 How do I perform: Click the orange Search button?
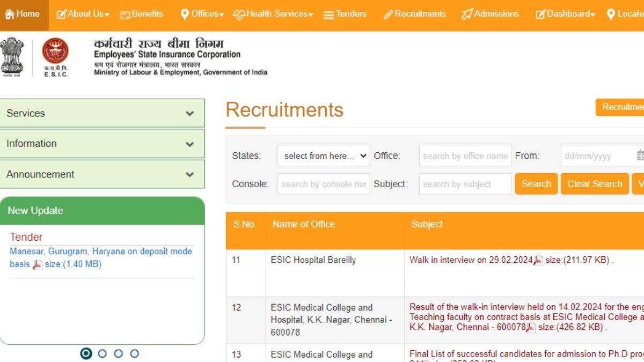(536, 184)
